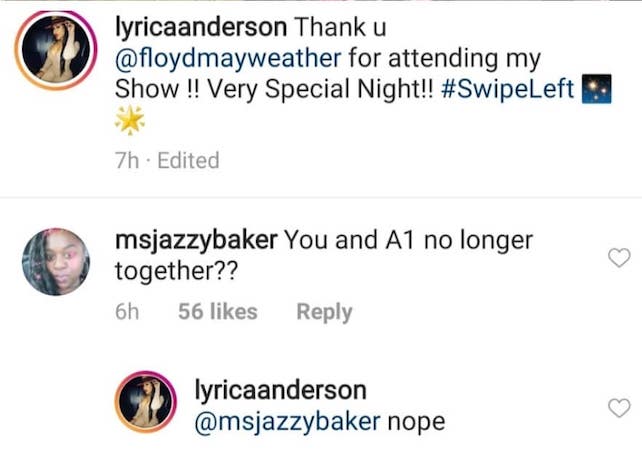The image size is (642, 459).
Task: Open lyricaanderson's username in the caption
Action: pos(201,27)
